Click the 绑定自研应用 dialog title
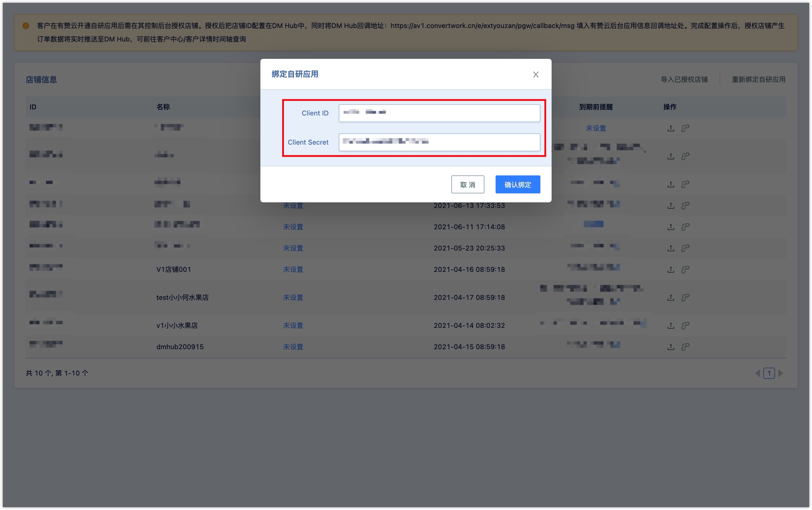This screenshot has height=510, width=812. point(295,74)
